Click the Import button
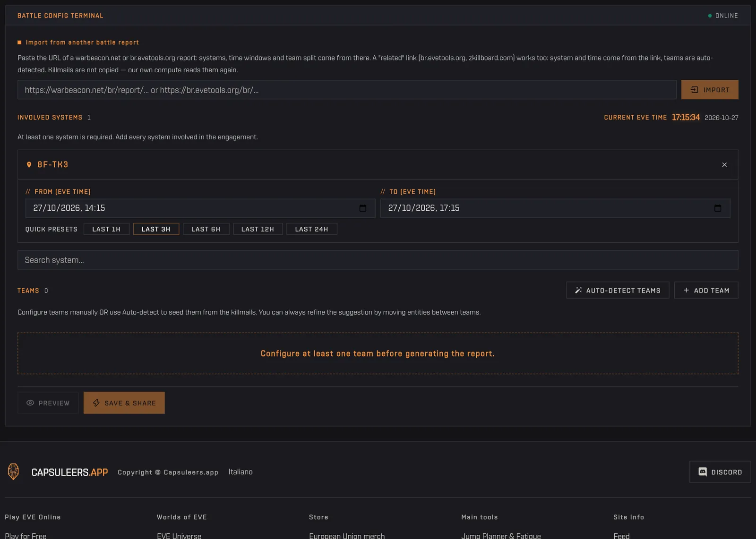Viewport: 756px width, 539px height. 710,90
